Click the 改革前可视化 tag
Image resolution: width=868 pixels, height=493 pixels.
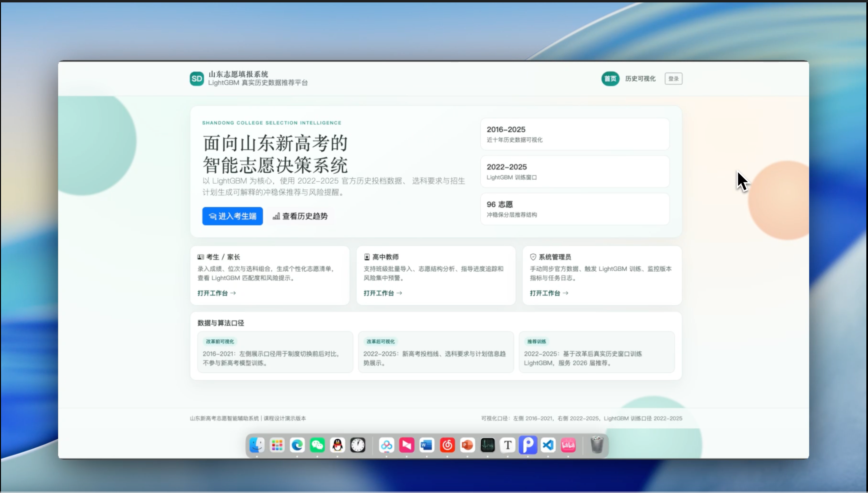point(220,341)
